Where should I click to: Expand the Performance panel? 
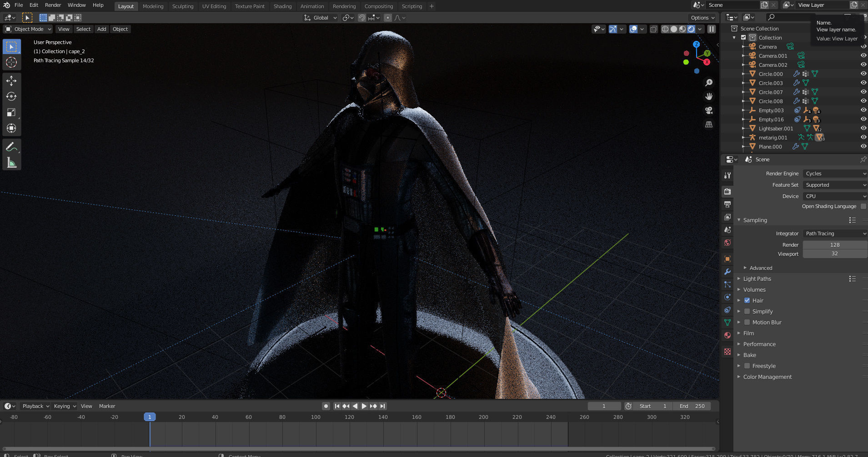pos(759,344)
